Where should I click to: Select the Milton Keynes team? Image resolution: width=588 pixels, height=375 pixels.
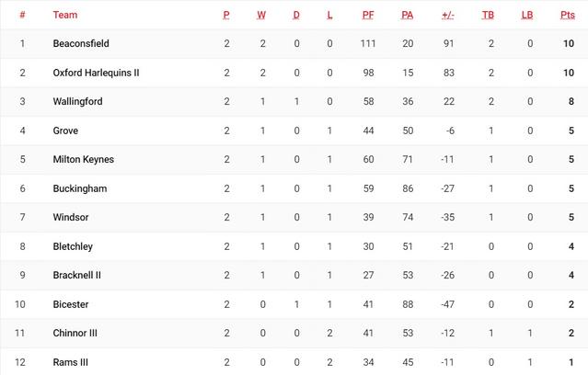coord(84,159)
